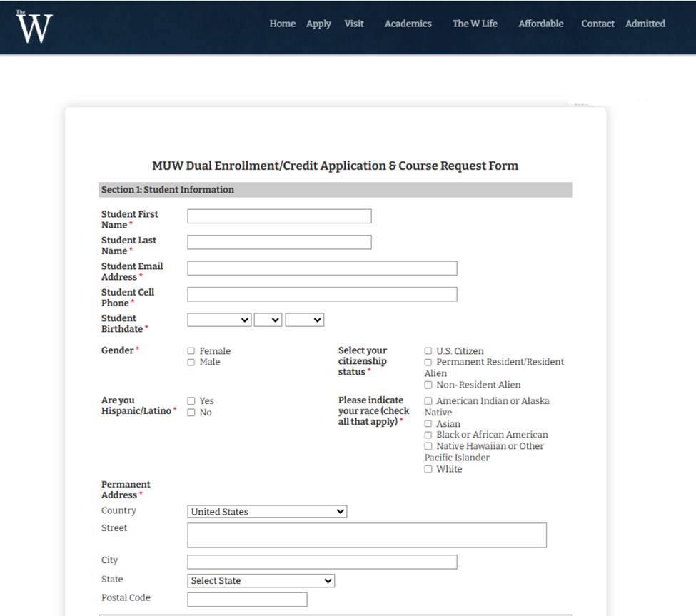Open the Academics menu item
The image size is (696, 616).
408,24
